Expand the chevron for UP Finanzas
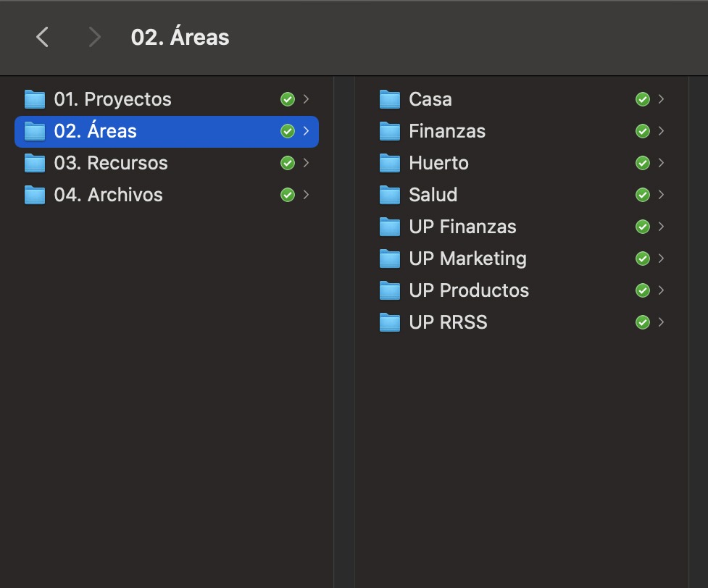This screenshot has height=588, width=708. pos(661,227)
